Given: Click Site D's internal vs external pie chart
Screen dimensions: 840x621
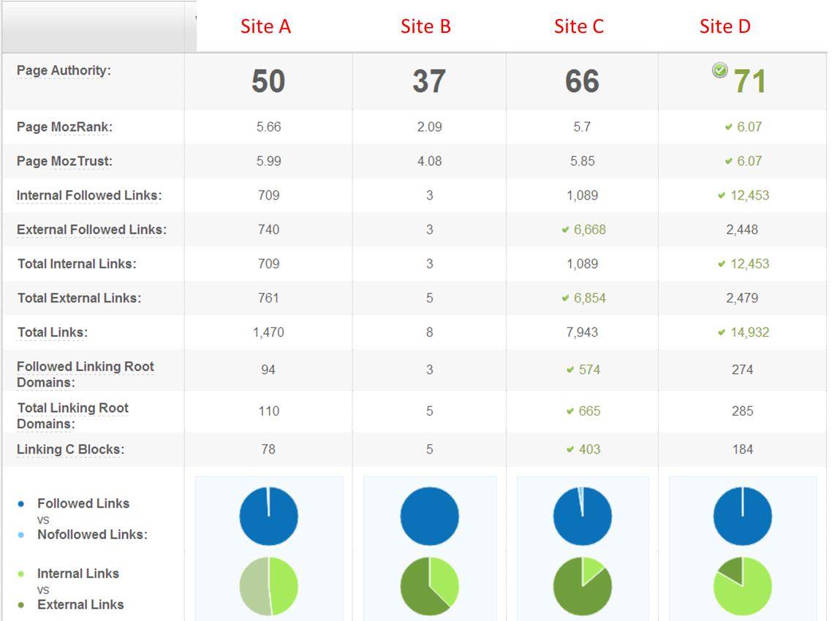Looking at the screenshot, I should [x=742, y=586].
